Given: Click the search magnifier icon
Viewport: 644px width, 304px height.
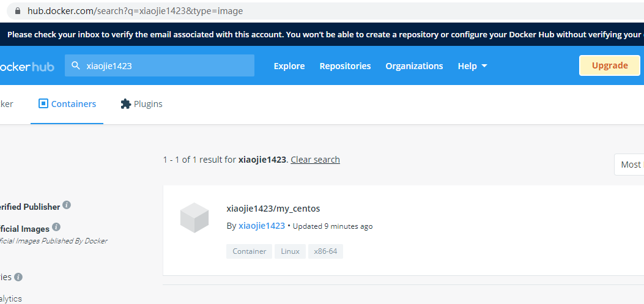Looking at the screenshot, I should pos(76,65).
